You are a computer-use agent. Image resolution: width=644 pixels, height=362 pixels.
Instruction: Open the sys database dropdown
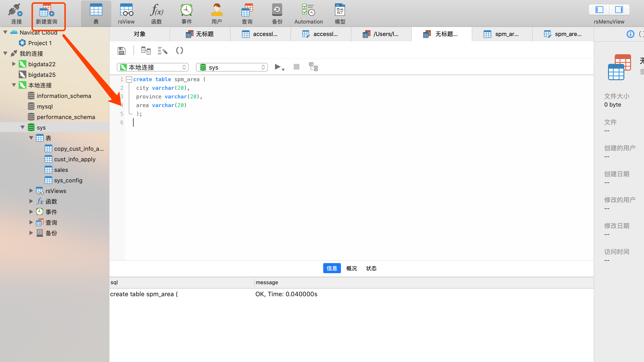[232, 67]
